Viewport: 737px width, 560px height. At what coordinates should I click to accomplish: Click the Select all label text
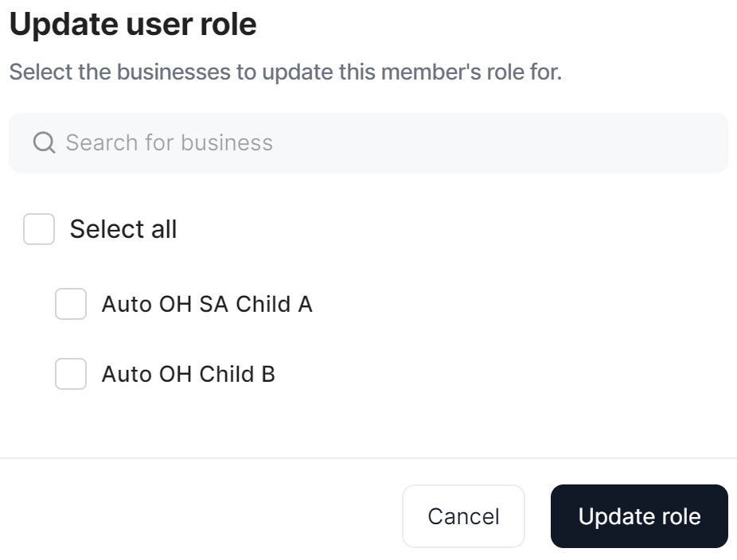coord(123,229)
